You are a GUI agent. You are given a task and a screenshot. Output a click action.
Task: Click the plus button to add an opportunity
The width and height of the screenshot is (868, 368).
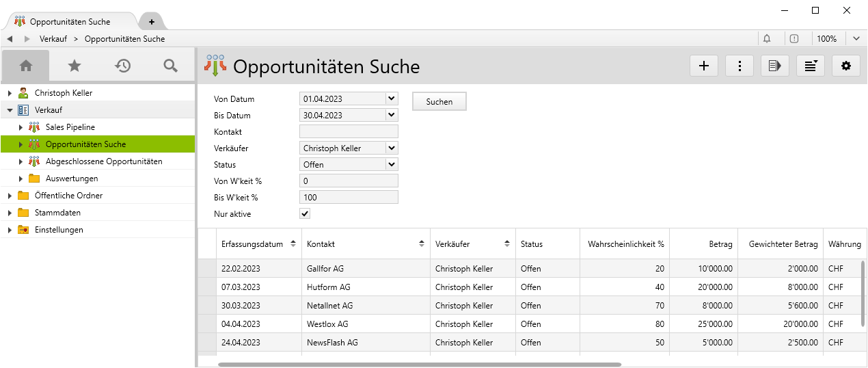coord(704,66)
